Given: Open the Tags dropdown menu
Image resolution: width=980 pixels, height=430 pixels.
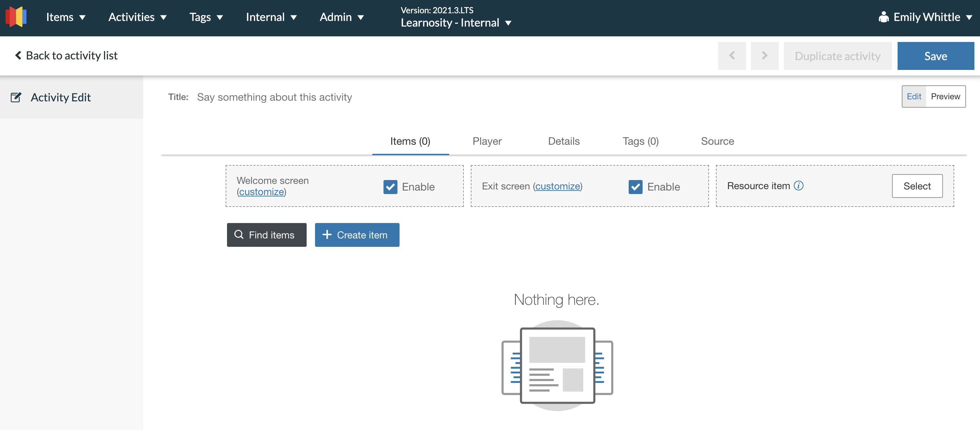Looking at the screenshot, I should [x=206, y=17].
